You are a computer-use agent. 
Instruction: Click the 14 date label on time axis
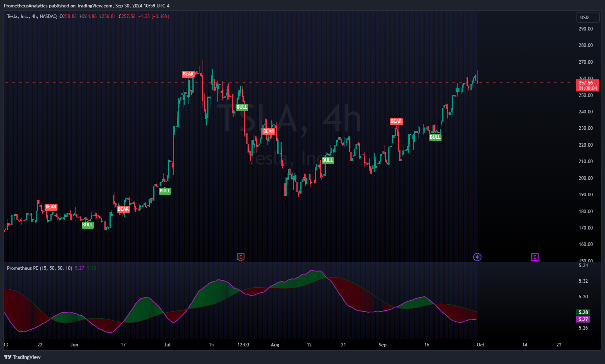tap(524, 345)
